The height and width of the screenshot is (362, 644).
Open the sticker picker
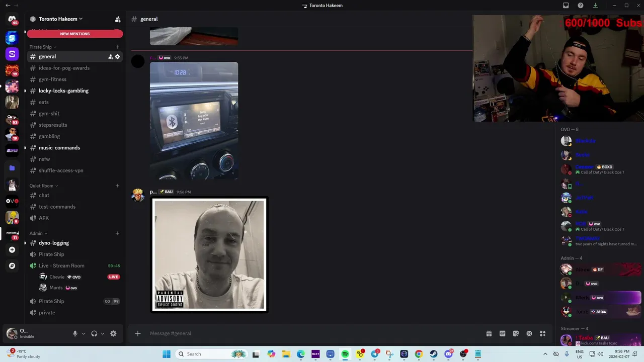pyautogui.click(x=516, y=333)
